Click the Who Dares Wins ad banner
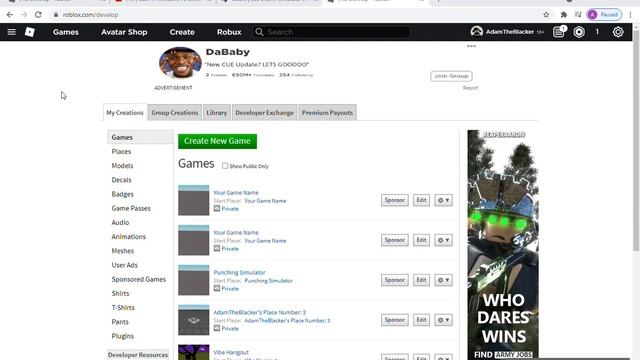The height and width of the screenshot is (360, 640). [x=503, y=245]
